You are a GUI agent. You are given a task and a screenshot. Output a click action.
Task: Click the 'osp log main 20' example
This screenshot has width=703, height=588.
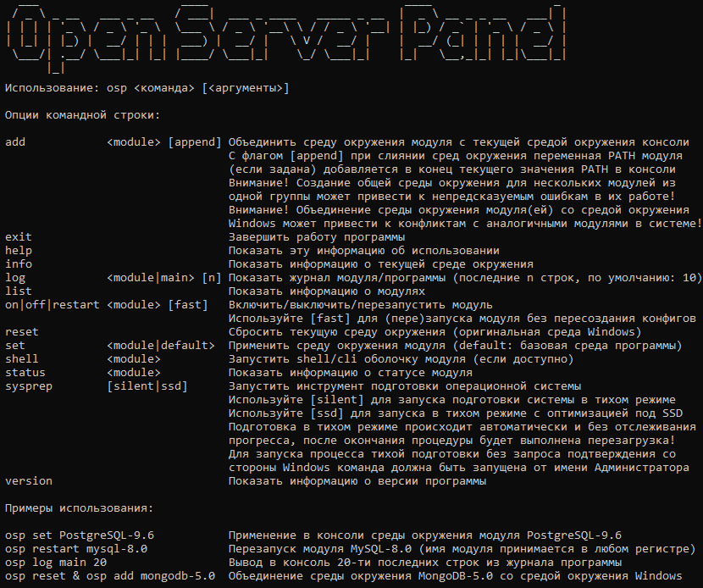(56, 562)
